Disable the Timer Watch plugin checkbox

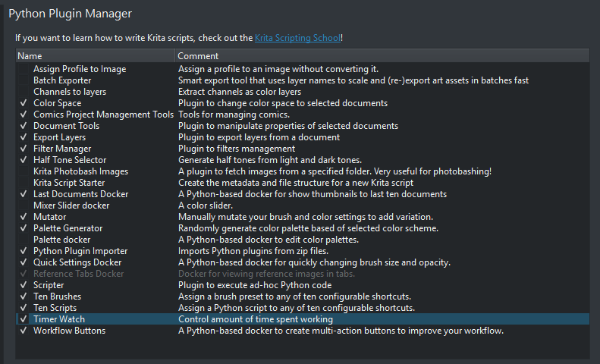point(24,319)
